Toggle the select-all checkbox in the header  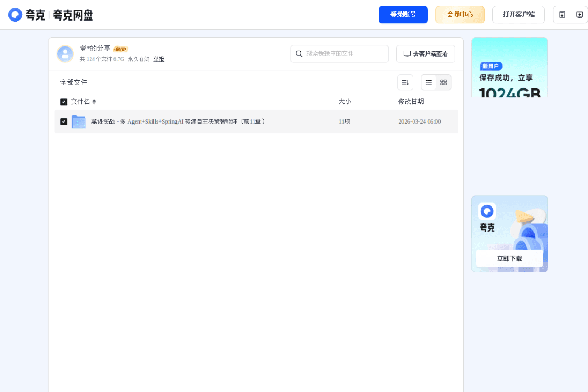(63, 102)
